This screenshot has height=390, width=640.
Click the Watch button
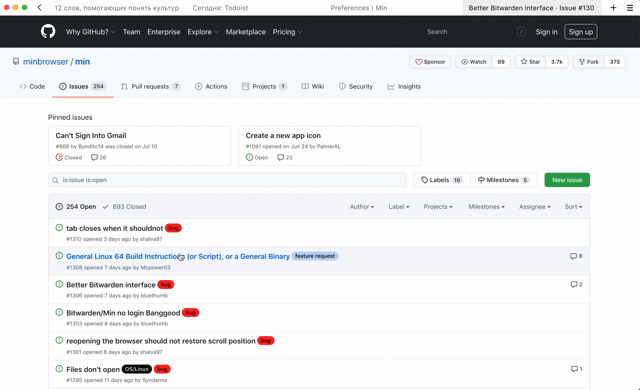click(x=474, y=62)
